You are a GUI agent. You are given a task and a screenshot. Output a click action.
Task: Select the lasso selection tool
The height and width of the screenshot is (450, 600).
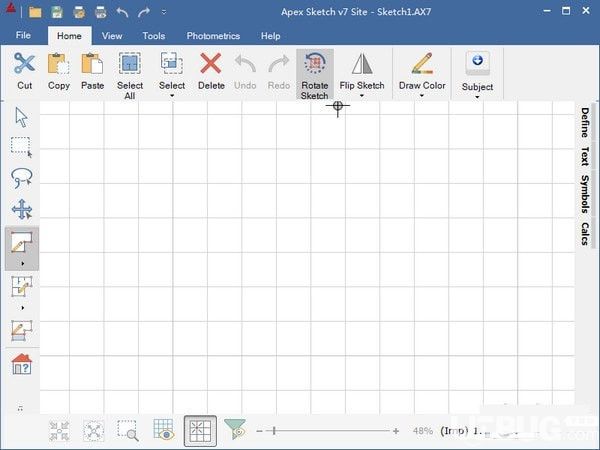(21, 178)
